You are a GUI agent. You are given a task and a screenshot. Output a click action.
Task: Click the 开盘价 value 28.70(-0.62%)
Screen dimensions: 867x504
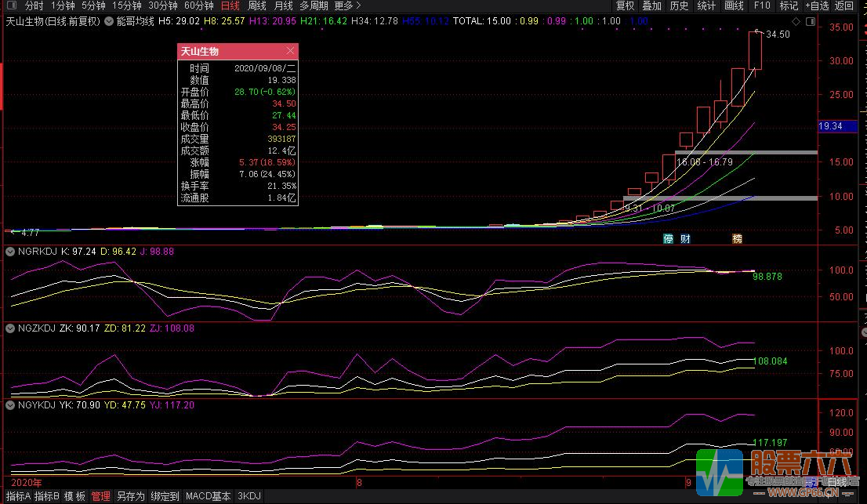click(x=265, y=92)
